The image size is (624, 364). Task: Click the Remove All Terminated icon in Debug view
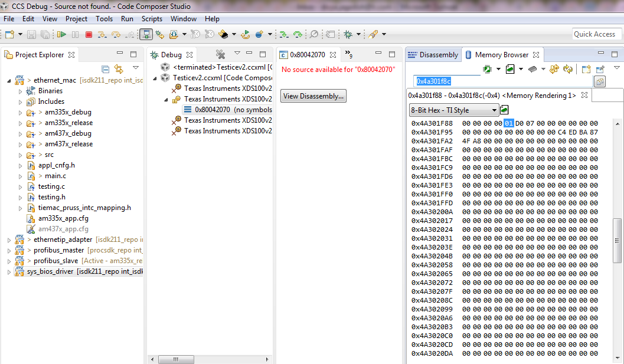coord(220,54)
